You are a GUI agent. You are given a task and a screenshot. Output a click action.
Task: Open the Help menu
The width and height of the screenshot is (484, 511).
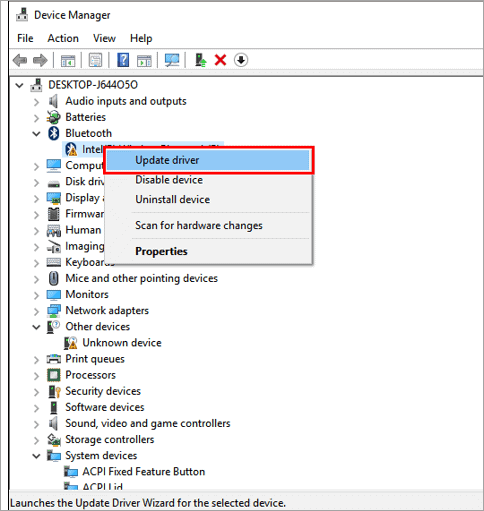[x=141, y=38]
